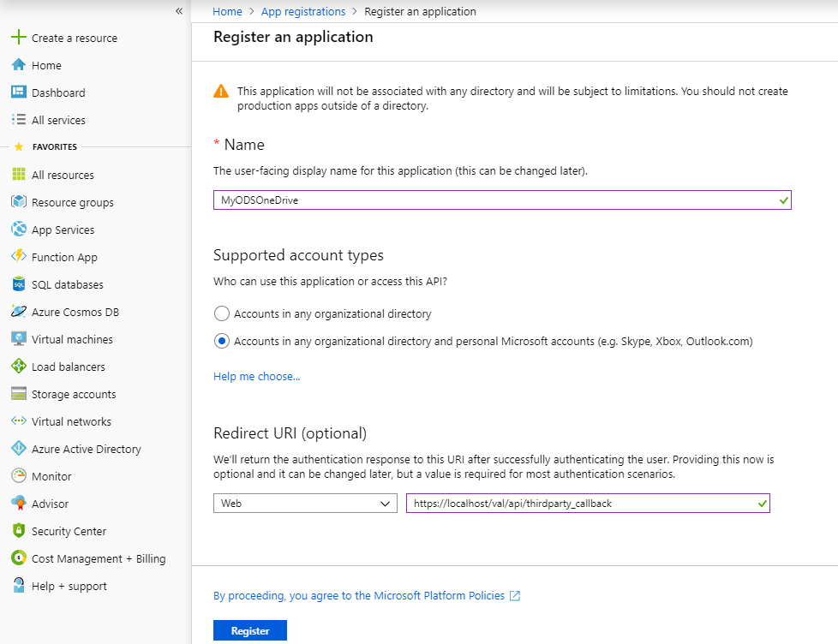The width and height of the screenshot is (838, 644).
Task: Open the Dashboard icon in sidebar
Action: tap(18, 92)
